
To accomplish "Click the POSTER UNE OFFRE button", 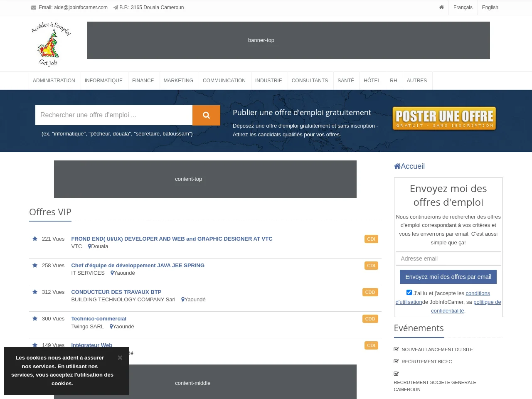I will point(444,118).
